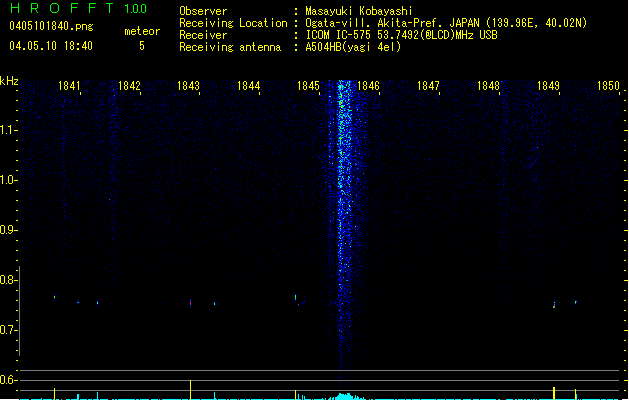Click the cyan power bump below the main echo
Screen dimensions: 629x400
coord(345,396)
